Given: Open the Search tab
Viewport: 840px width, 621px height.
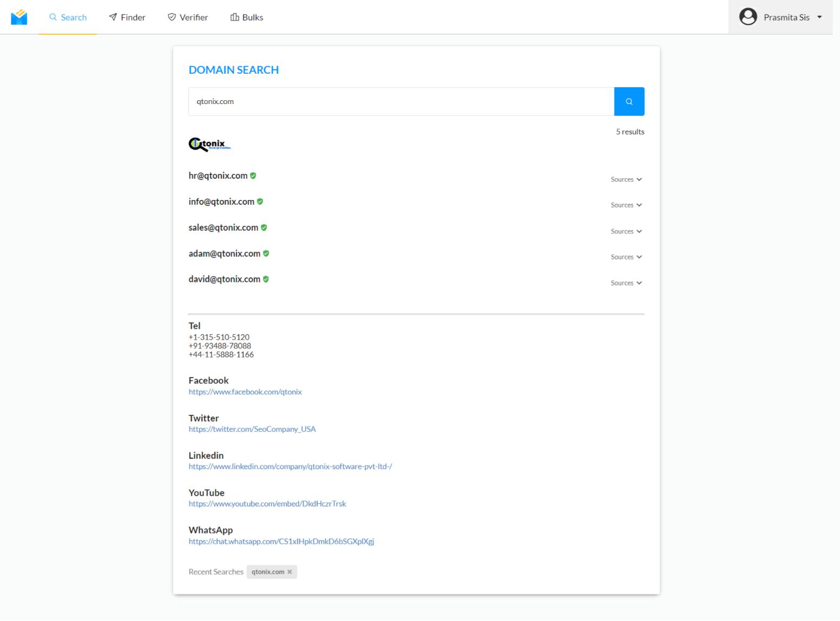Looking at the screenshot, I should 68,17.
